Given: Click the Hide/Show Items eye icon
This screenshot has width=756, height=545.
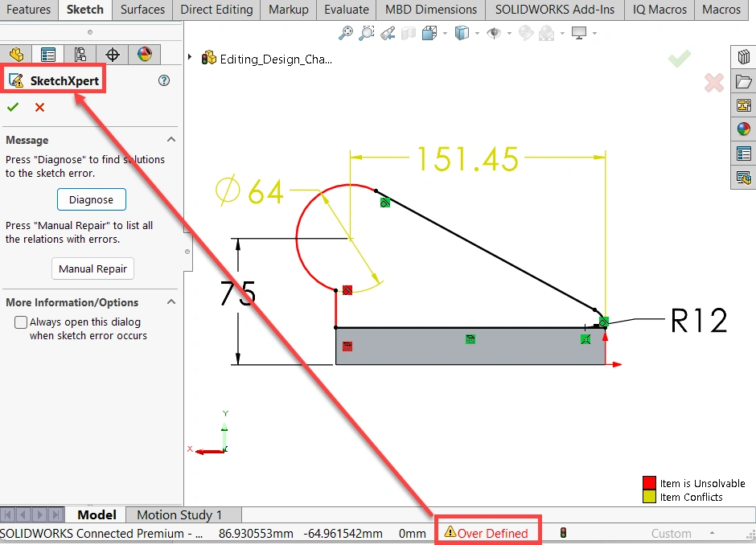Looking at the screenshot, I should [x=494, y=33].
